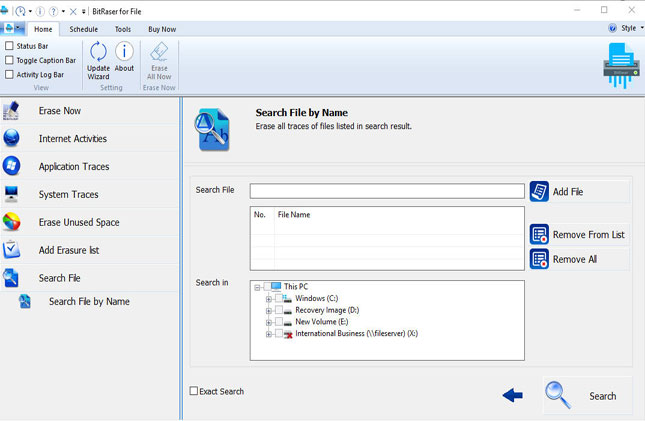This screenshot has height=421, width=645.
Task: Open the Tools ribbon tab
Action: pyautogui.click(x=123, y=29)
